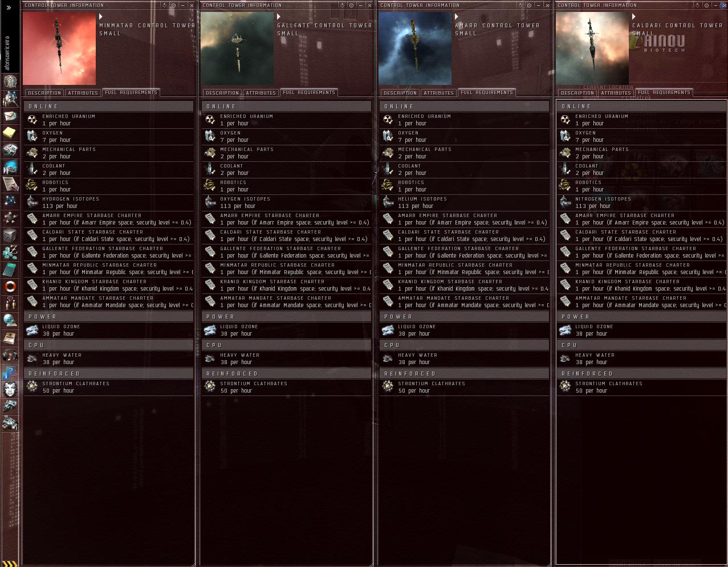Select Ammatar Mandate Starbase Charter in Minmatar window
Viewport: 728px width, 567px height.
109,302
